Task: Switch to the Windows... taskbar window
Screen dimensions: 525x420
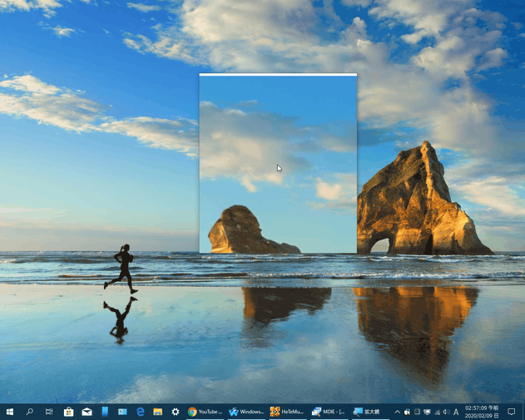Action: [x=246, y=412]
